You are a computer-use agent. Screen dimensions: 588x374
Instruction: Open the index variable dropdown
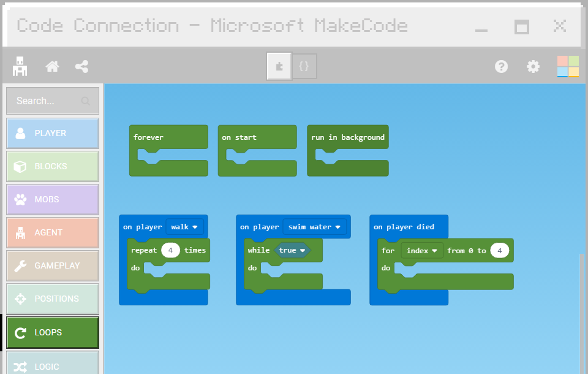click(422, 251)
